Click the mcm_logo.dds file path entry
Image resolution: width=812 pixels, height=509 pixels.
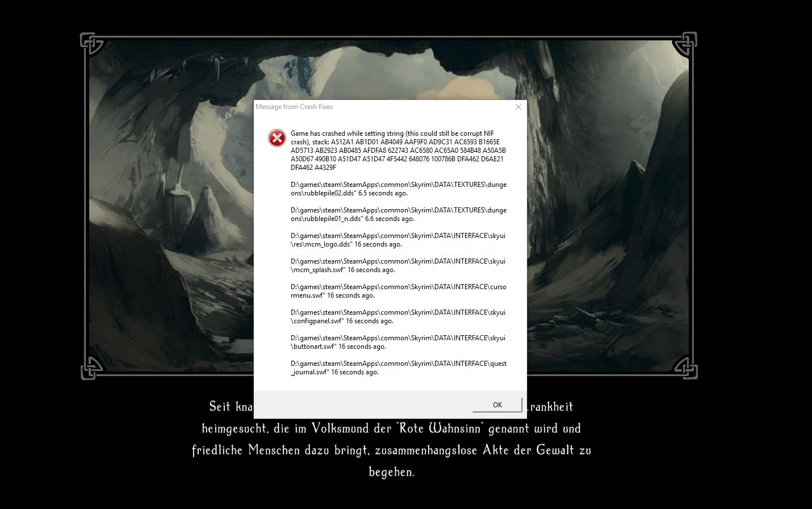397,240
